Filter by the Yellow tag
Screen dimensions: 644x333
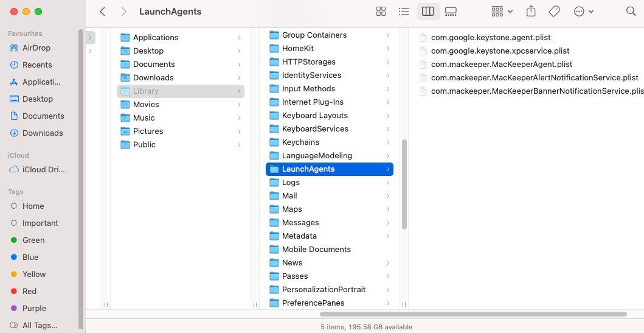pyautogui.click(x=29, y=274)
